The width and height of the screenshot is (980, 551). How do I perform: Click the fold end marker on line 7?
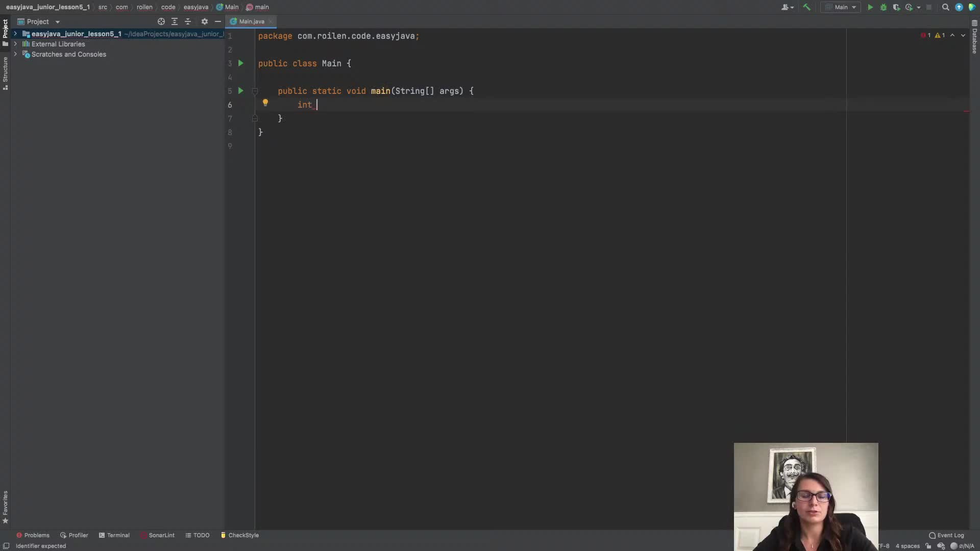[x=255, y=118]
